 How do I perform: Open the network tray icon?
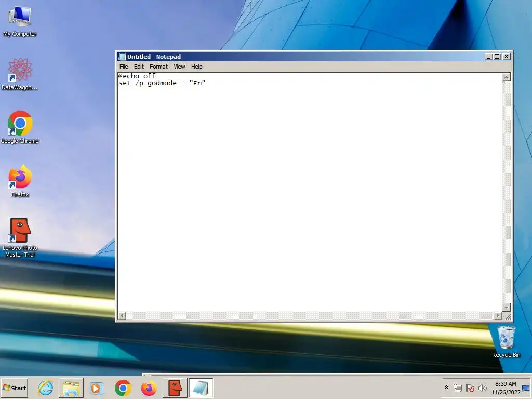[x=457, y=388]
